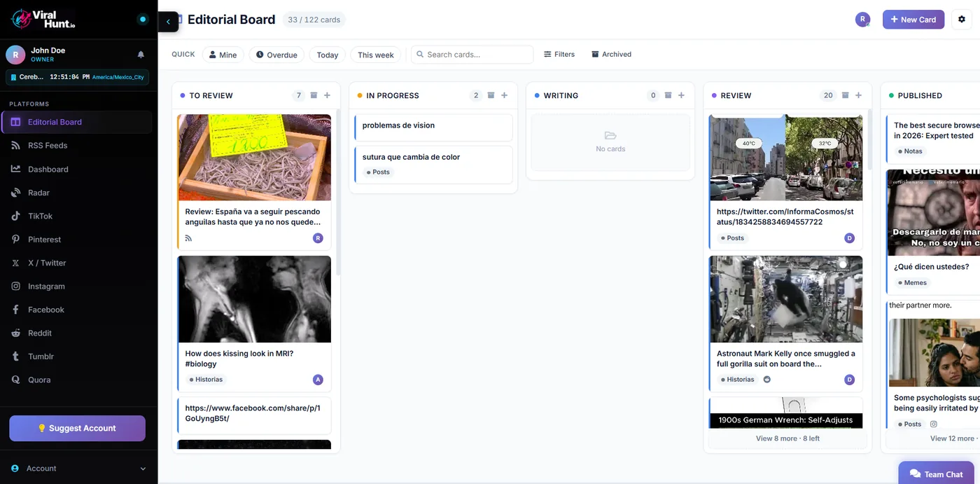Expand the Account menu chevron
The width and height of the screenshot is (980, 484).
click(143, 469)
